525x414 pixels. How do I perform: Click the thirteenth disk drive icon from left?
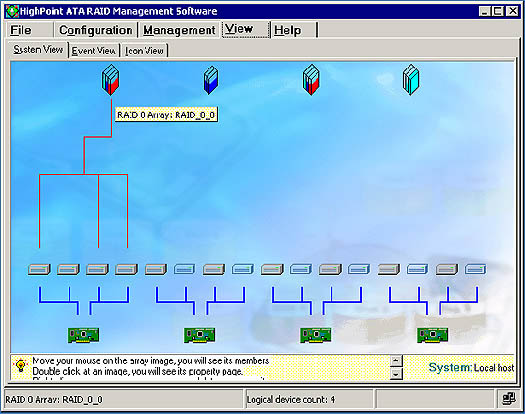(389, 269)
